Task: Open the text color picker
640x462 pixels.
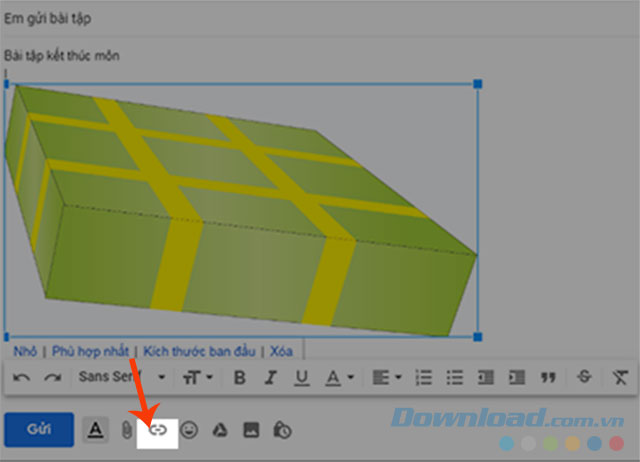Action: (339, 378)
